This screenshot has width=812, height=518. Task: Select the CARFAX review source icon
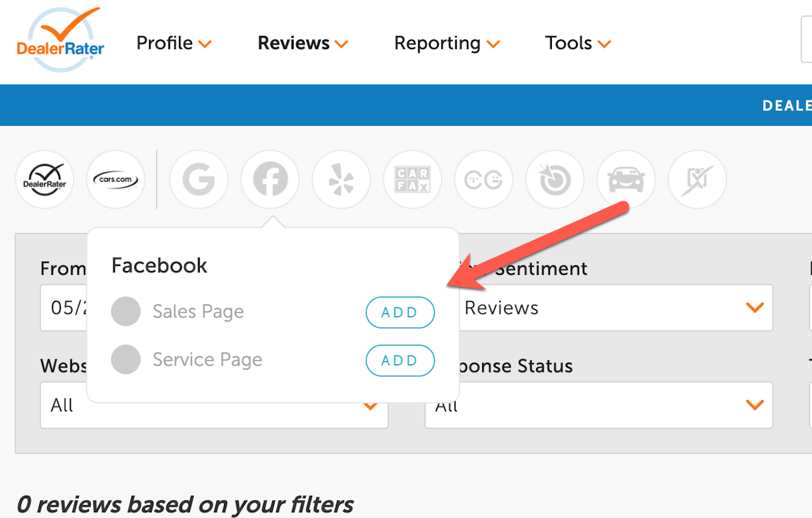[x=412, y=180]
